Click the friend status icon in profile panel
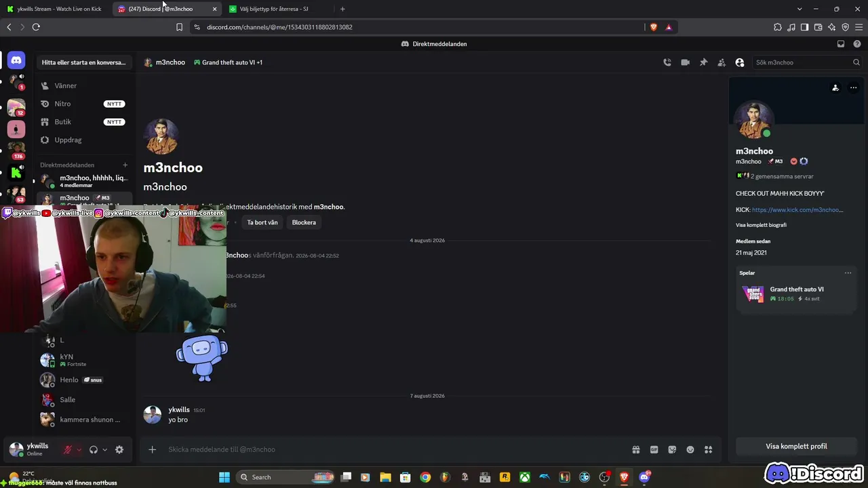 [x=835, y=87]
